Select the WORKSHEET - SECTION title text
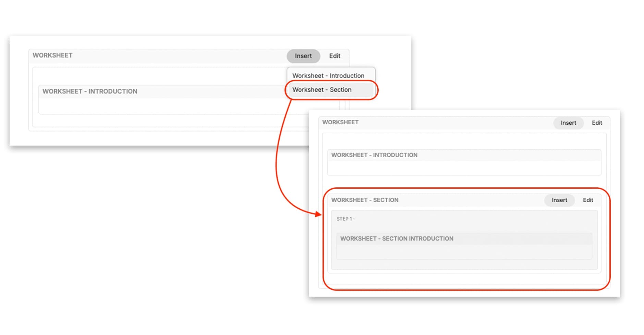Viewport: 644px width, 335px height. click(x=365, y=200)
